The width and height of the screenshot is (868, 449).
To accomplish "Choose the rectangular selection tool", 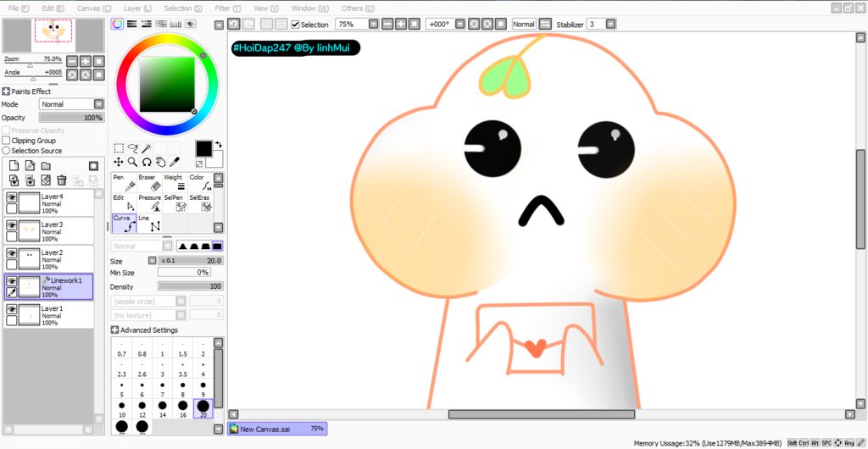I will click(x=119, y=148).
